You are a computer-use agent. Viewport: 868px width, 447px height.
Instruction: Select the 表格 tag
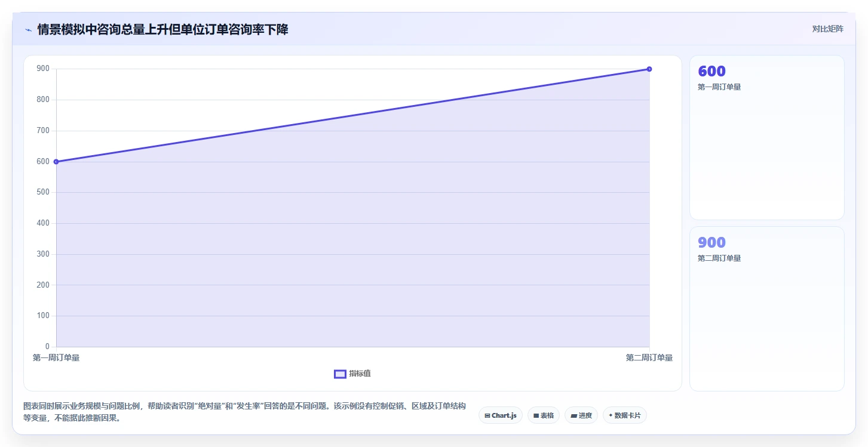coord(544,415)
